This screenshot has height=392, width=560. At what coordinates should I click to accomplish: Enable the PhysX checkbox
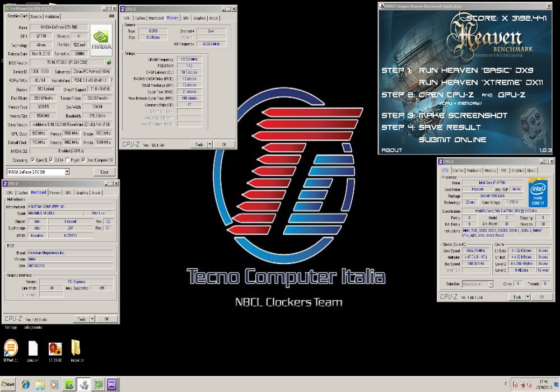(x=68, y=160)
